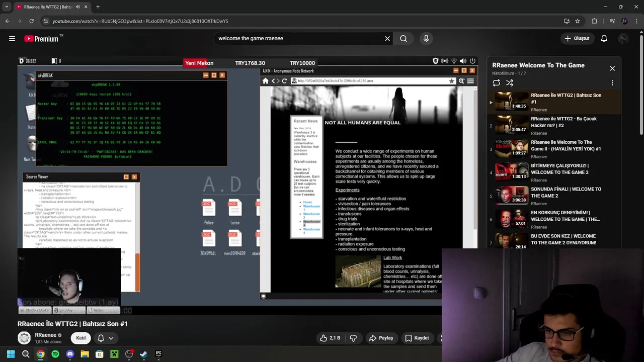Go back using the Chrome back arrow

[x=8, y=21]
